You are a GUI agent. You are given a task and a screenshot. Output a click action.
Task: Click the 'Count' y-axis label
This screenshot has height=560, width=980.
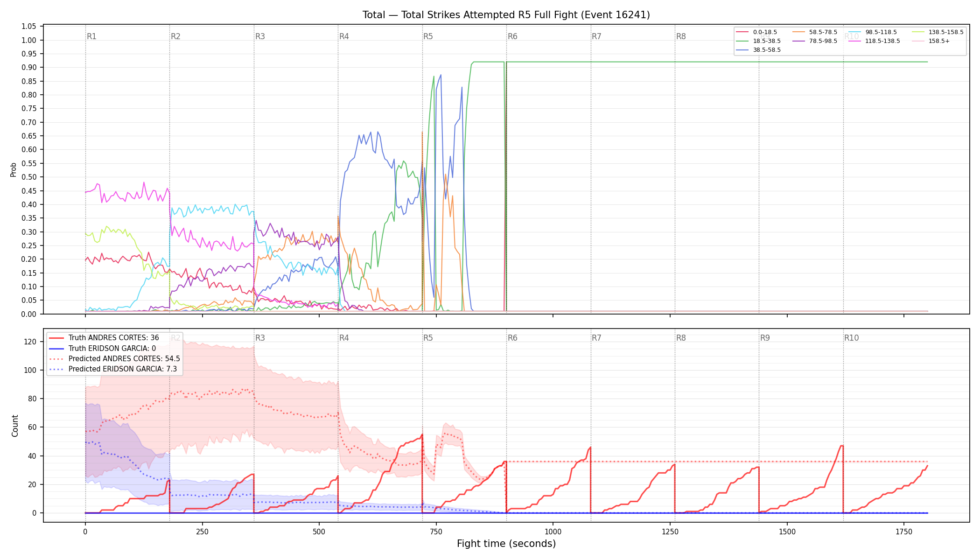(x=15, y=426)
